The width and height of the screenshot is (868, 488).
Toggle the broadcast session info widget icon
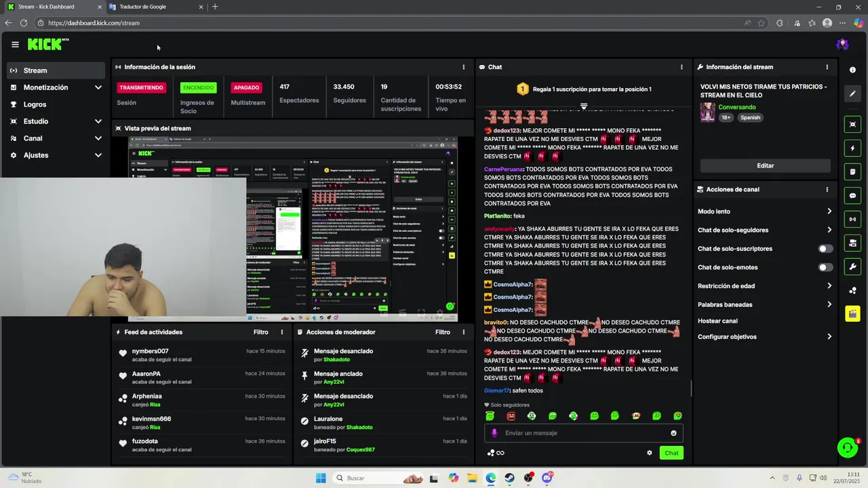click(852, 219)
